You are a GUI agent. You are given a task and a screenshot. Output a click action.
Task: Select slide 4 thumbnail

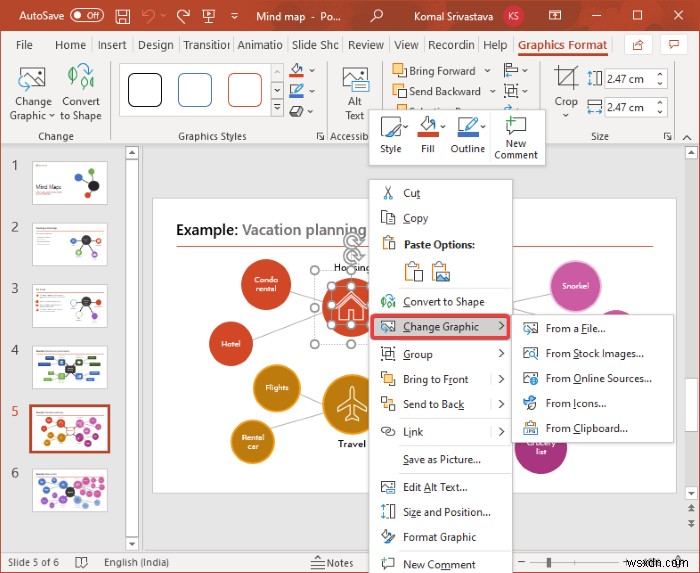coord(70,367)
